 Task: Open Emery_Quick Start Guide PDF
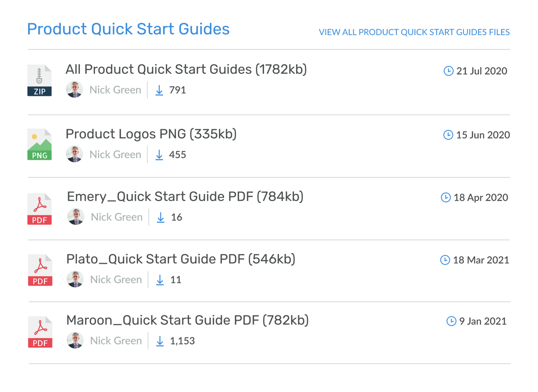coord(185,196)
